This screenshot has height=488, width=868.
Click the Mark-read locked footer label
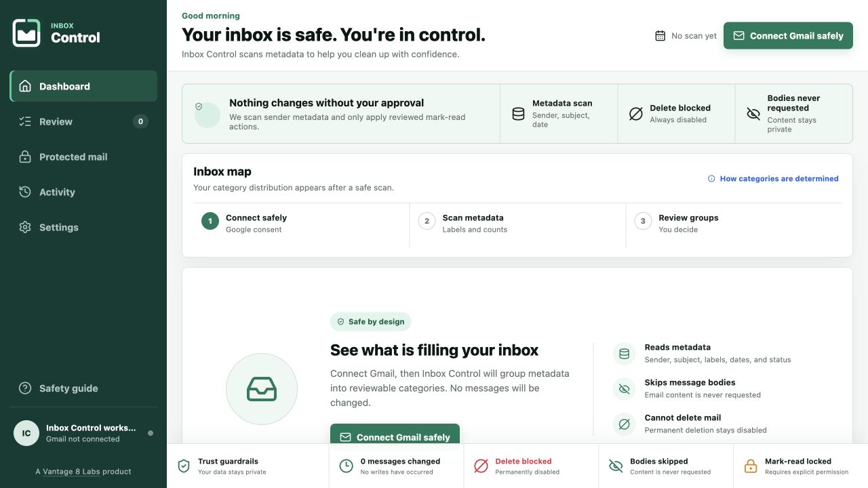click(x=798, y=461)
